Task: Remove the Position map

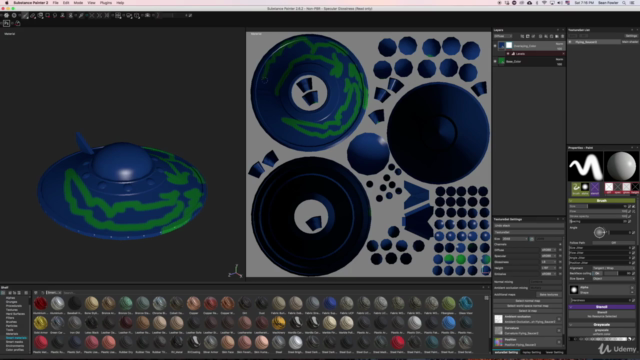Action: point(559,342)
